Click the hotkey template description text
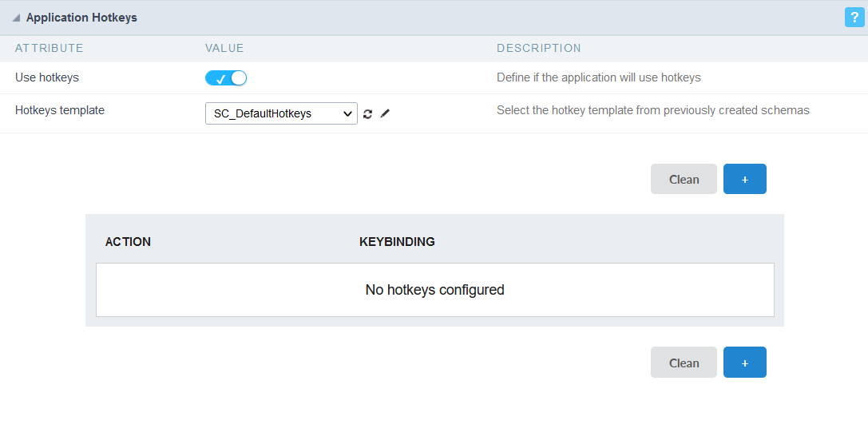The width and height of the screenshot is (868, 448). [x=652, y=110]
